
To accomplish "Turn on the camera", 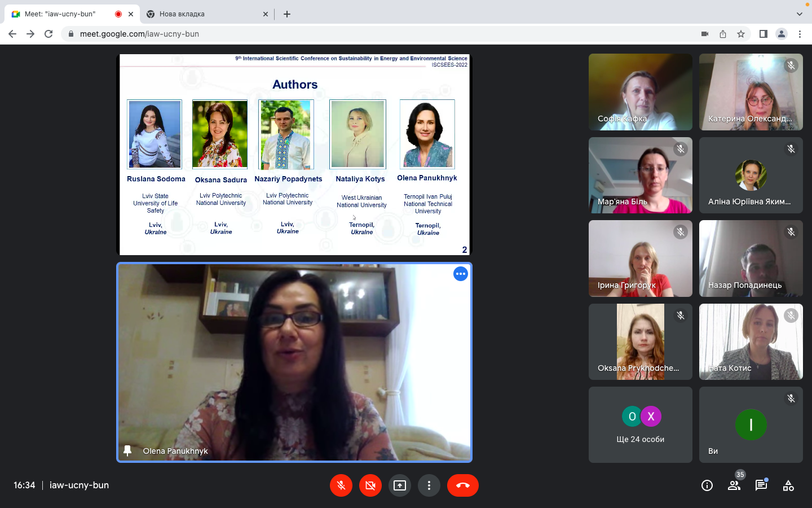I will point(370,485).
